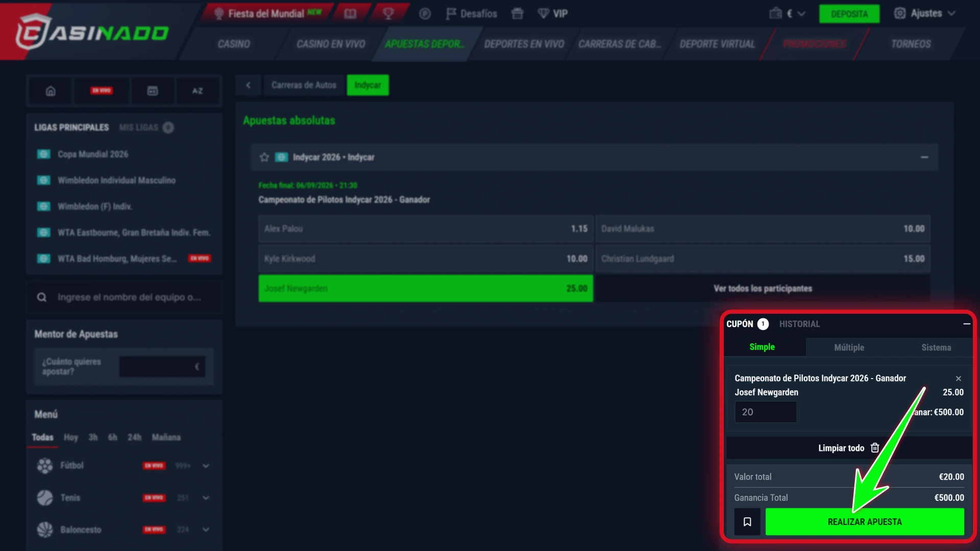
Task: Click the DEPOSITA button
Action: click(849, 14)
